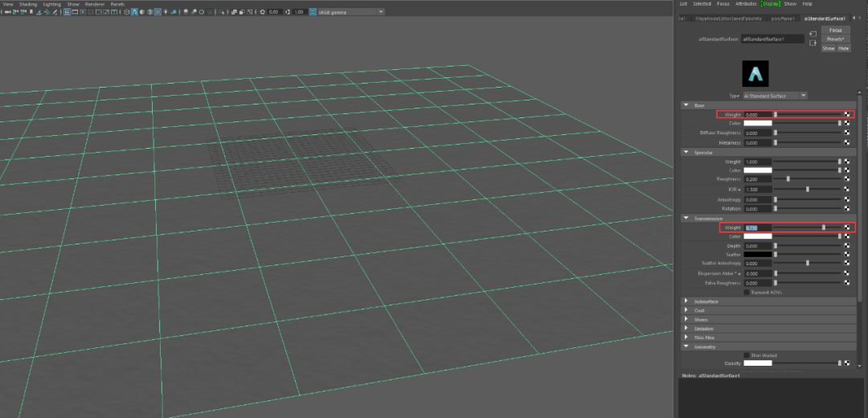868x418 pixels.
Task: Click the Transmission Scatter black swatch
Action: (x=757, y=254)
